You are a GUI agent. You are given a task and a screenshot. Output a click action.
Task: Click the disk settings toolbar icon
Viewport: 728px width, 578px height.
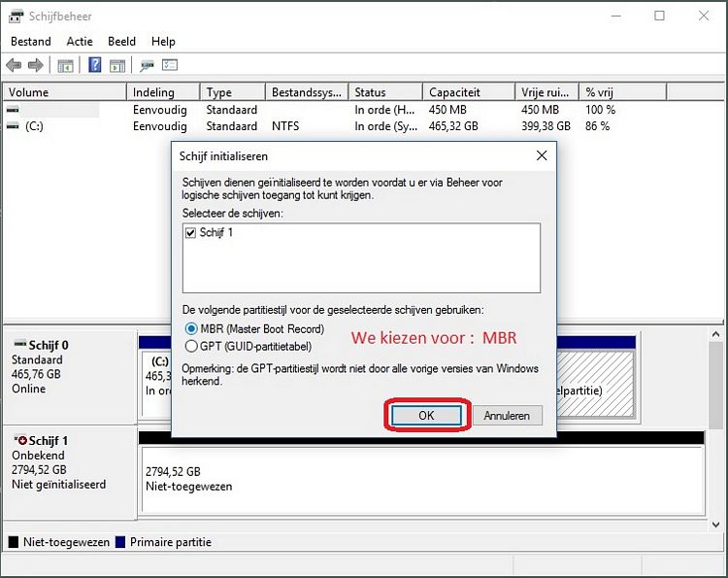[147, 65]
